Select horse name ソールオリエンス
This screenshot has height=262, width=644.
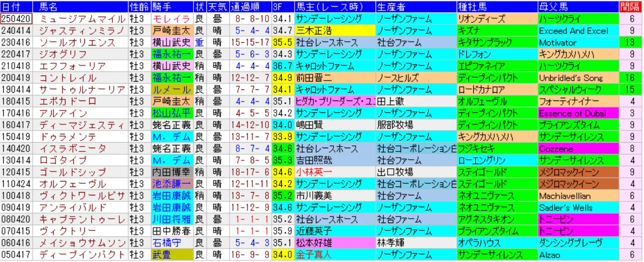click(x=78, y=42)
